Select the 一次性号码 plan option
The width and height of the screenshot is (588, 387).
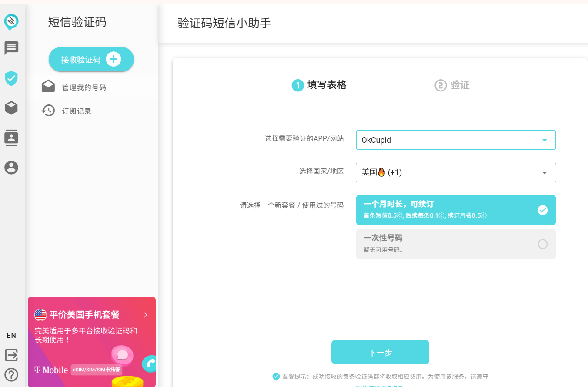(456, 244)
